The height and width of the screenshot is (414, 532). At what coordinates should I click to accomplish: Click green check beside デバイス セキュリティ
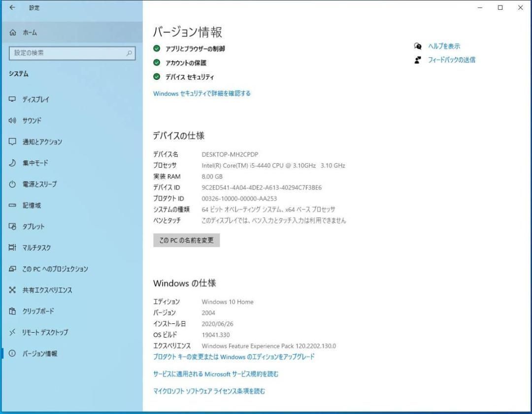tap(157, 77)
